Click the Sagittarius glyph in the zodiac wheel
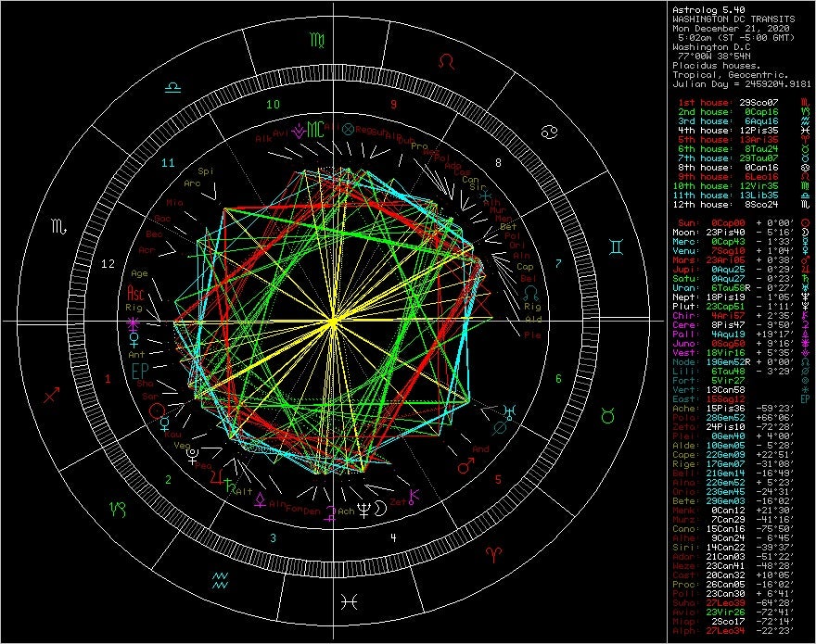This screenshot has width=816, height=644. (x=52, y=395)
